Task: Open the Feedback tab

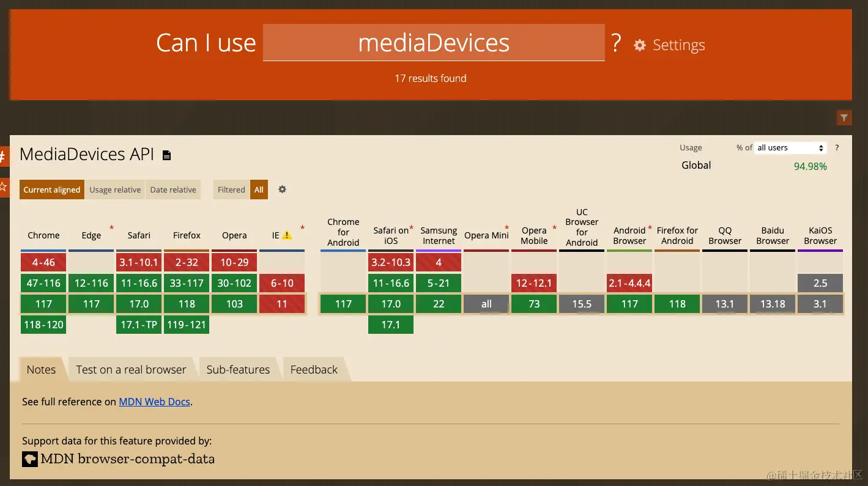Action: pos(314,370)
